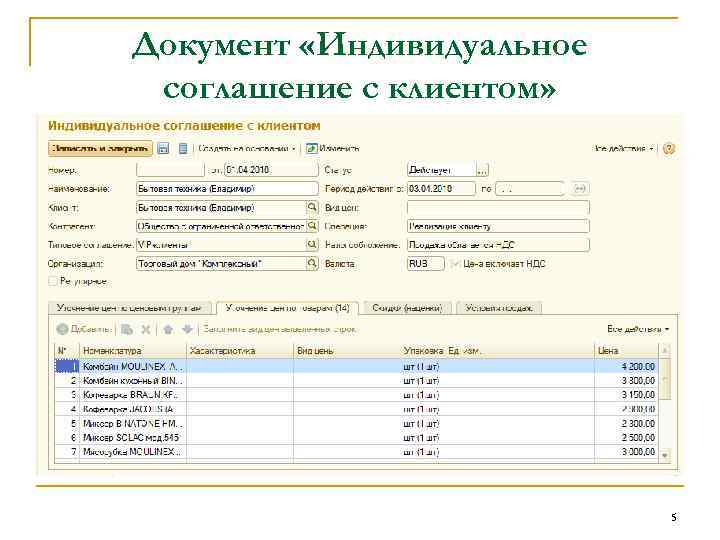Click the move row up arrow icon
This screenshot has height=540, width=720.
click(x=169, y=329)
